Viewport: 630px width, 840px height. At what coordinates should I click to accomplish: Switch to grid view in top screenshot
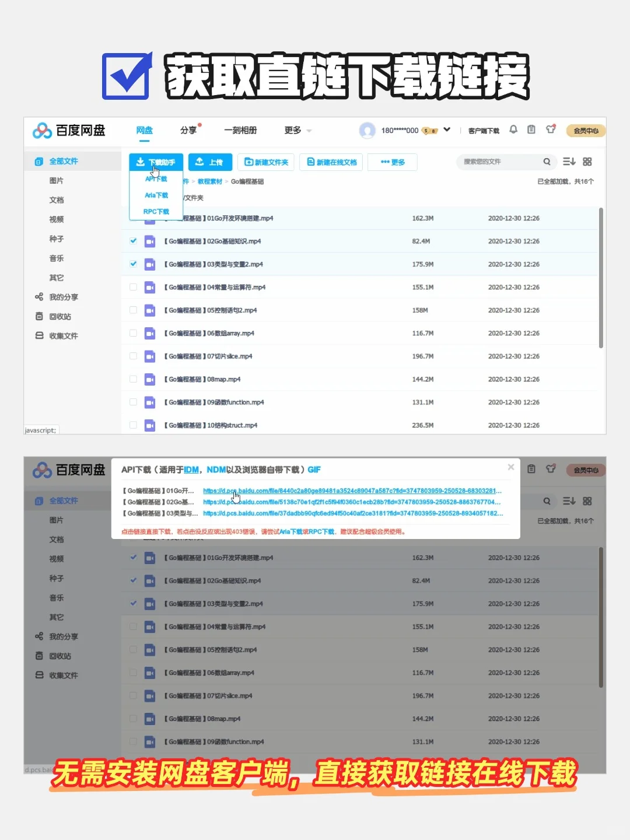coord(587,162)
